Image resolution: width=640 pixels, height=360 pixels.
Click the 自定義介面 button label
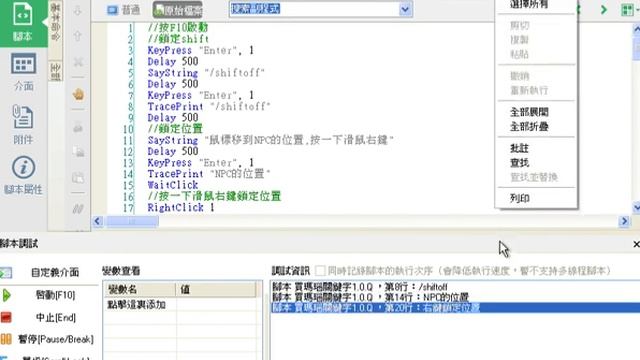point(55,272)
